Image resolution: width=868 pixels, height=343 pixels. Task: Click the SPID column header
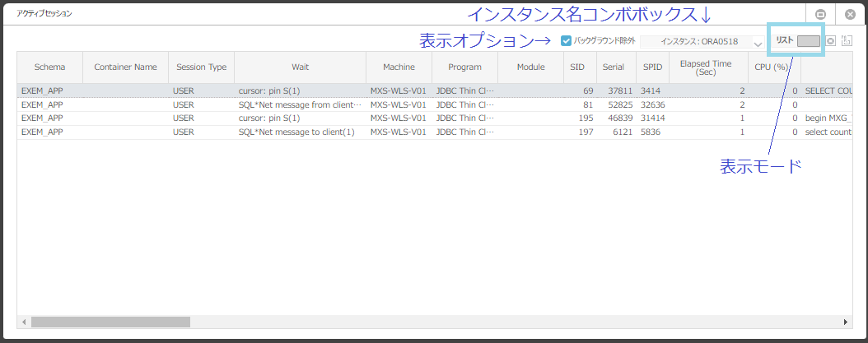click(x=653, y=67)
